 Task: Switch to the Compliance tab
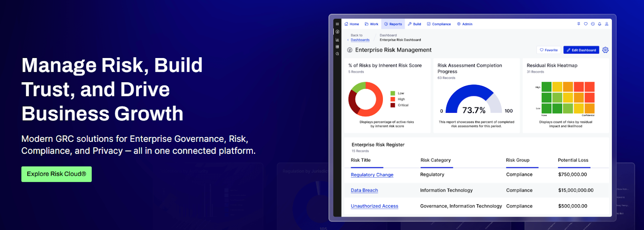(439, 24)
